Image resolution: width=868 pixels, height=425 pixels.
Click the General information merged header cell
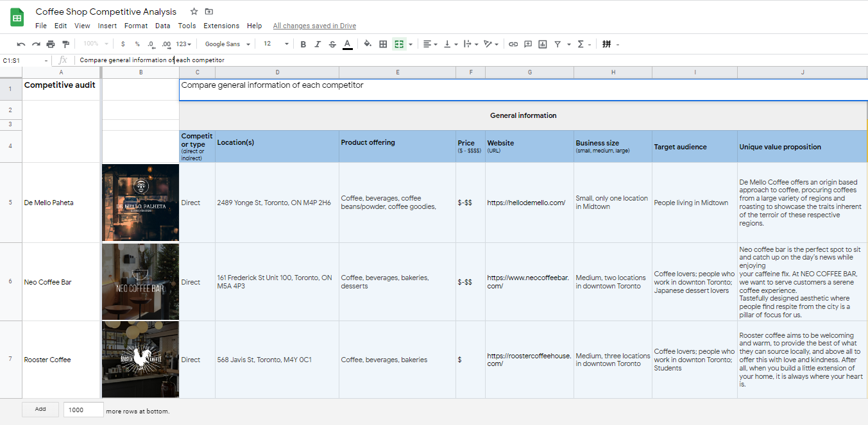523,115
